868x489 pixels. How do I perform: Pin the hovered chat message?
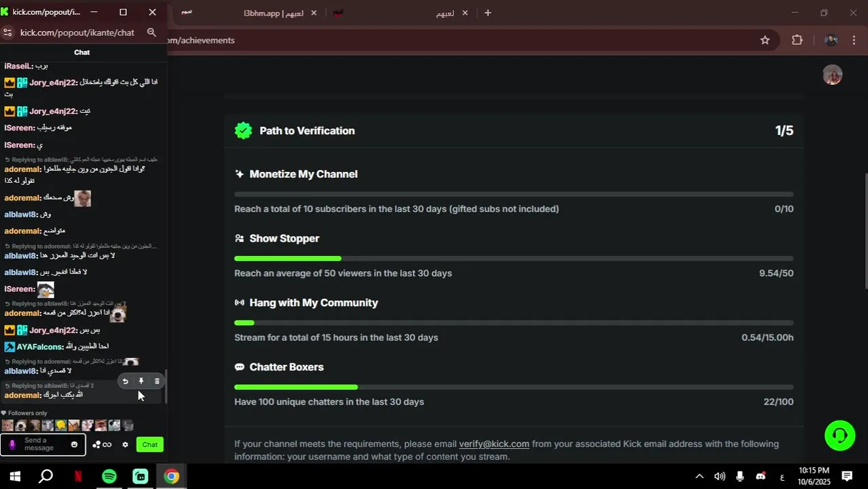pos(141,382)
